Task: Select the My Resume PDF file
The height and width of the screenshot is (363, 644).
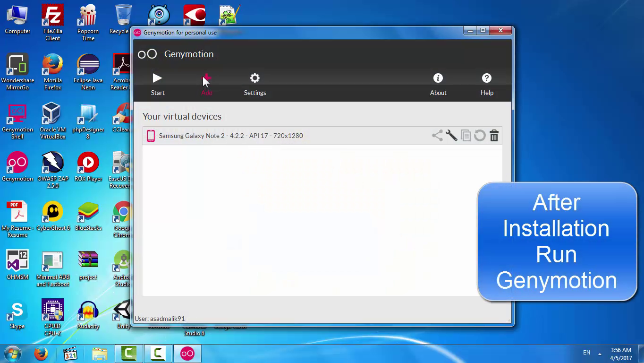Action: [17, 219]
